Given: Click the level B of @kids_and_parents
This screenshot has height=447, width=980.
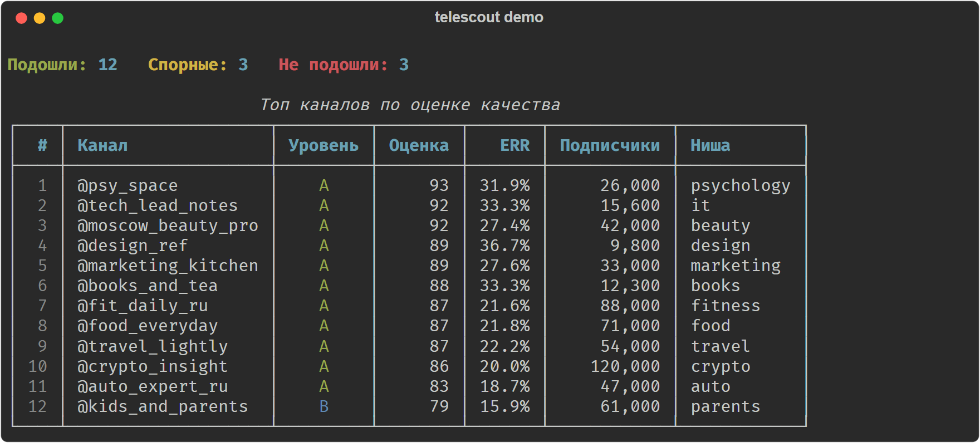Looking at the screenshot, I should click(324, 406).
